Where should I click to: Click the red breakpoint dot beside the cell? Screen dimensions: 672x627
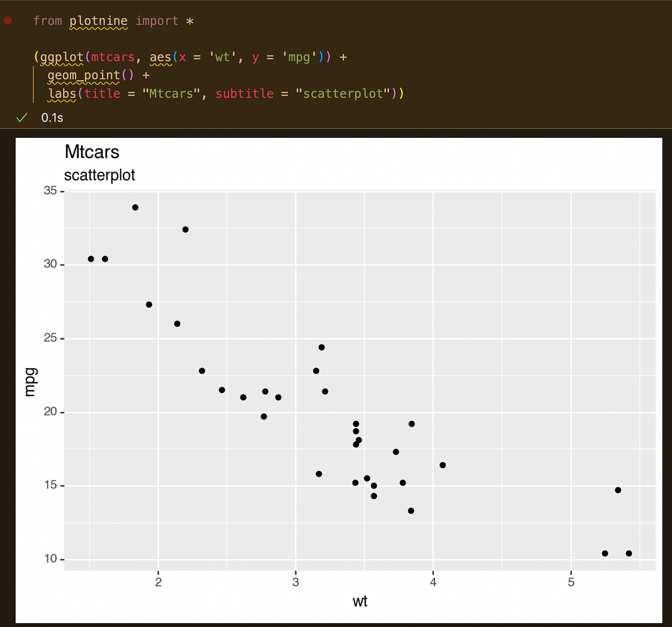(8, 20)
